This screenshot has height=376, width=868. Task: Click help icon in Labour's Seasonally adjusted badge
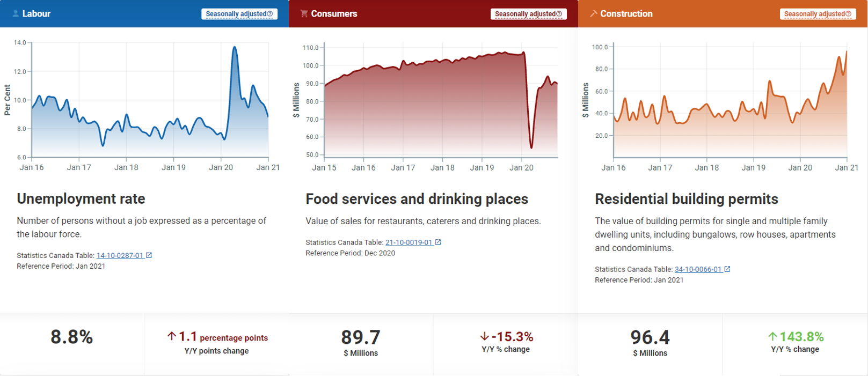click(270, 14)
